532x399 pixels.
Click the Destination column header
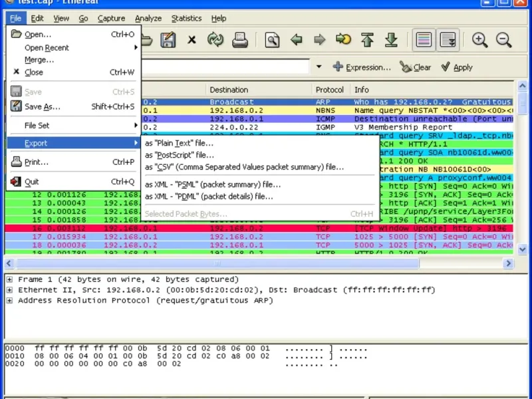pos(229,90)
